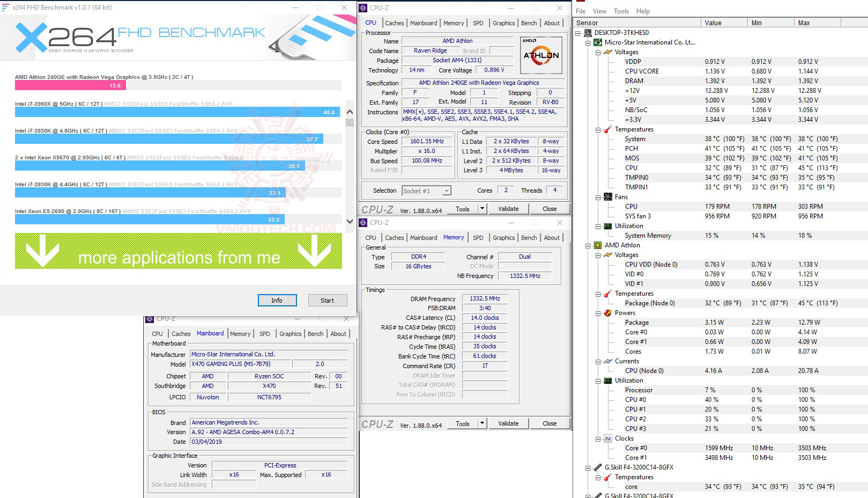Click the thermometer icon above Package (Node 0)
Image resolution: width=868 pixels, height=498 pixels.
(x=608, y=294)
